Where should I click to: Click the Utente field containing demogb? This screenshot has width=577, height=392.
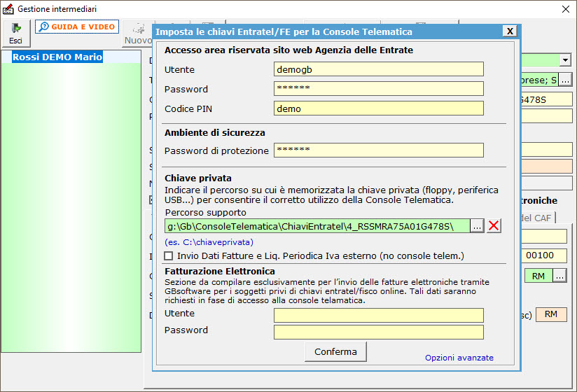pyautogui.click(x=378, y=69)
